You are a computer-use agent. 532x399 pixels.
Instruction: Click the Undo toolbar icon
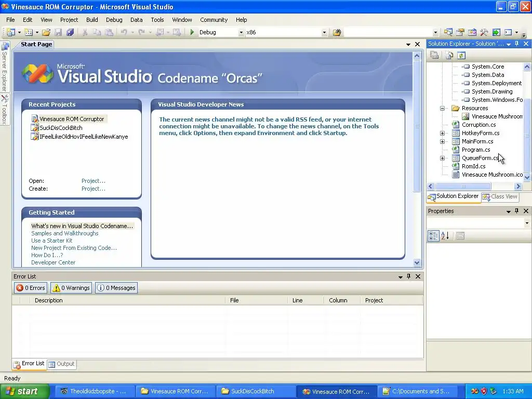[124, 32]
